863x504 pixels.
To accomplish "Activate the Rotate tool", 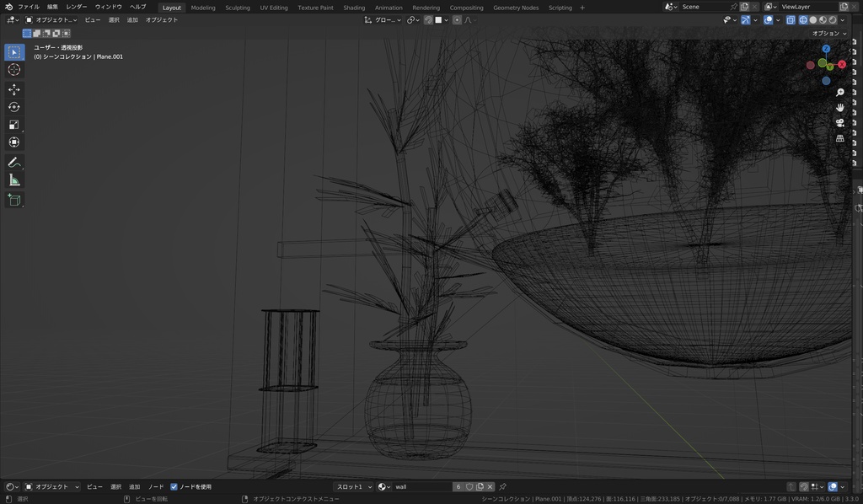I will click(14, 107).
